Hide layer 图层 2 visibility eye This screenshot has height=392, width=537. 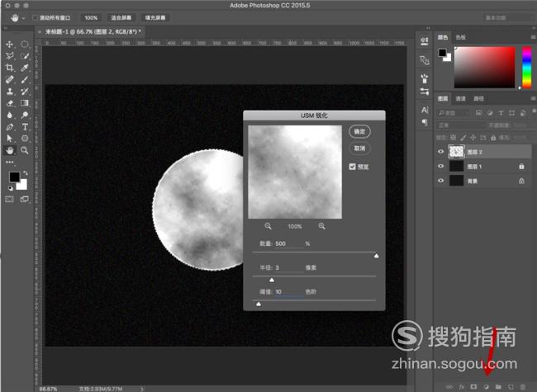point(441,152)
